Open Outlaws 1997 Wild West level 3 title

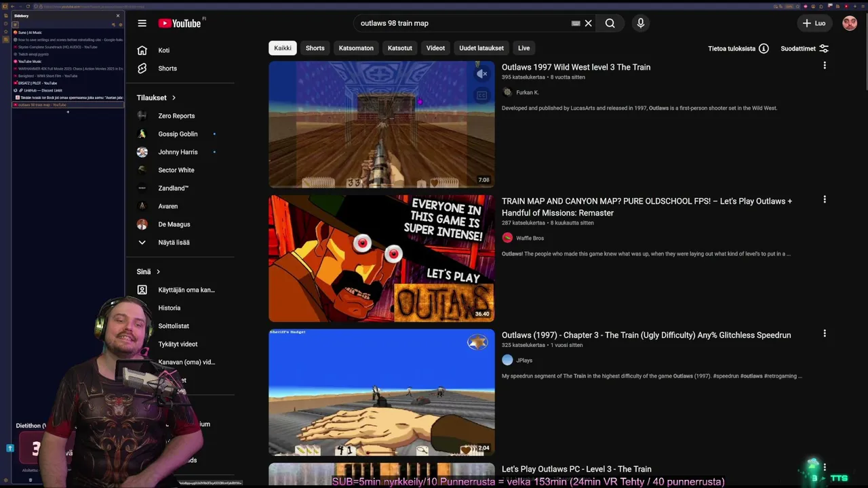[576, 67]
